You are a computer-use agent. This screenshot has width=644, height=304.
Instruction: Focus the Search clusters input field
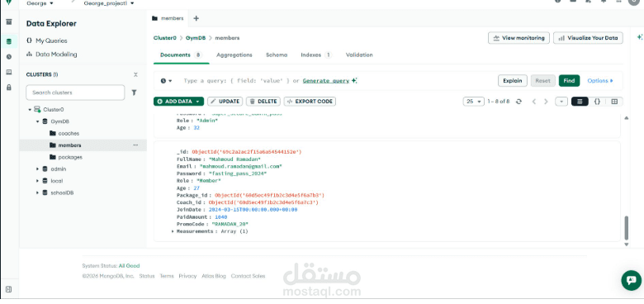[75, 93]
